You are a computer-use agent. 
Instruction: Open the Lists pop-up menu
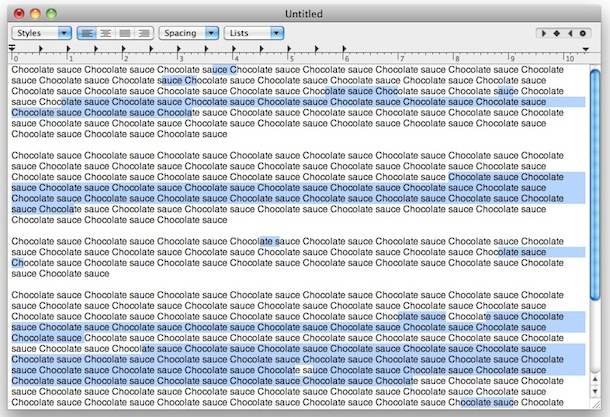[x=254, y=33]
